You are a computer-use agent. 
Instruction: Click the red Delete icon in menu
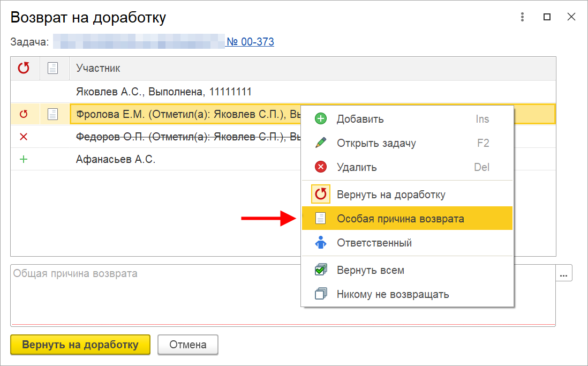(321, 167)
